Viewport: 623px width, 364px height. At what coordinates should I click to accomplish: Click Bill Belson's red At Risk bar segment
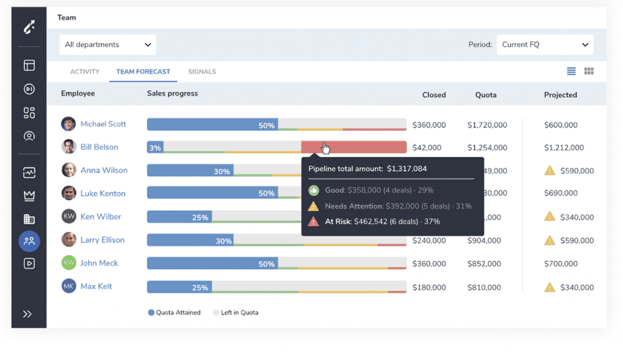click(353, 147)
